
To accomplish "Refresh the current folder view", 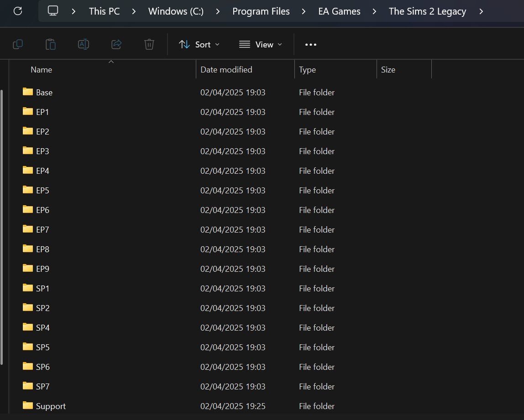I will click(18, 11).
